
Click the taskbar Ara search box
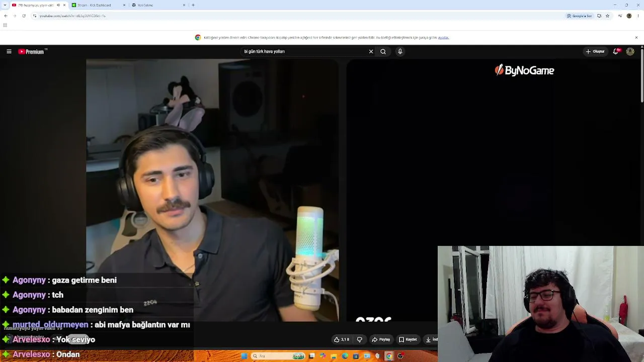click(278, 356)
